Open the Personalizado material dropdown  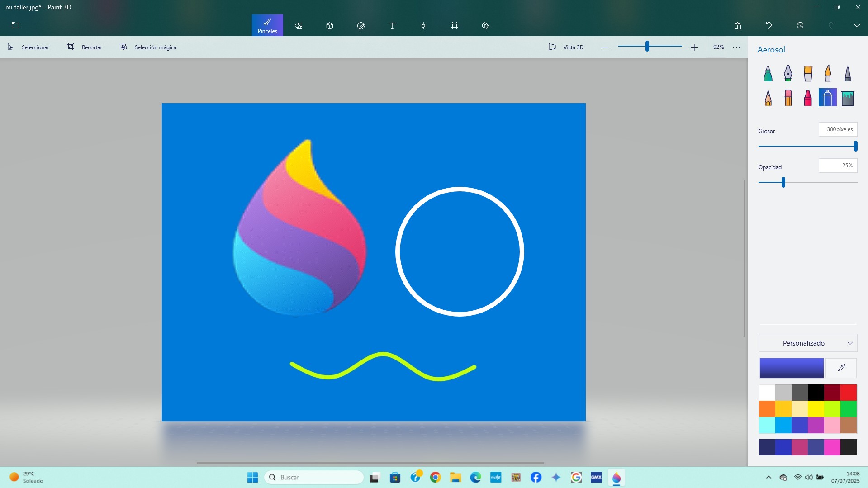click(x=808, y=343)
